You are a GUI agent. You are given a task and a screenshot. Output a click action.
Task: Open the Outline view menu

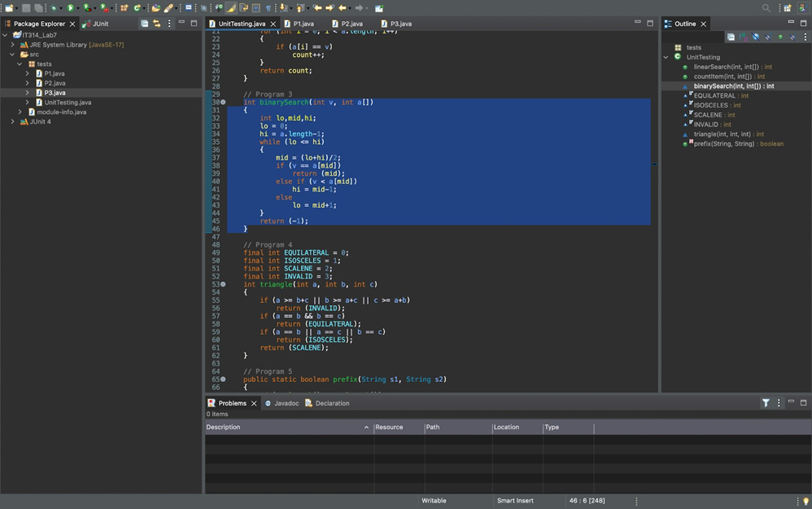[805, 37]
